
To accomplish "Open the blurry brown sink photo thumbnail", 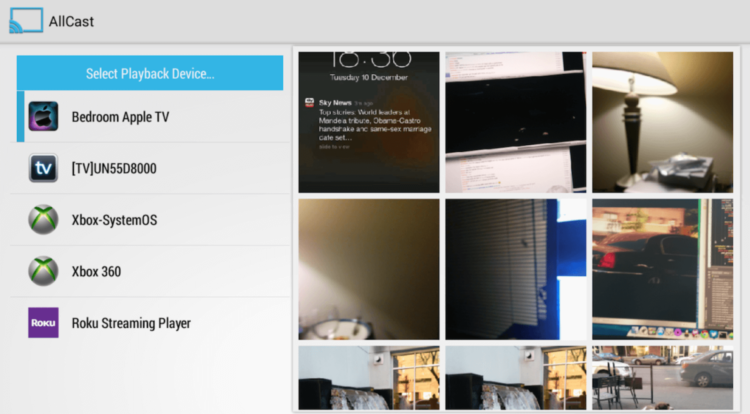I will [x=369, y=269].
